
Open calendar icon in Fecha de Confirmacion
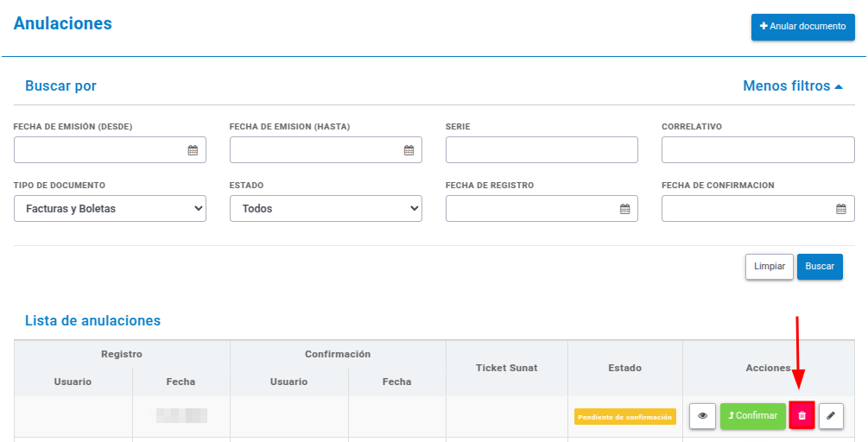point(841,209)
